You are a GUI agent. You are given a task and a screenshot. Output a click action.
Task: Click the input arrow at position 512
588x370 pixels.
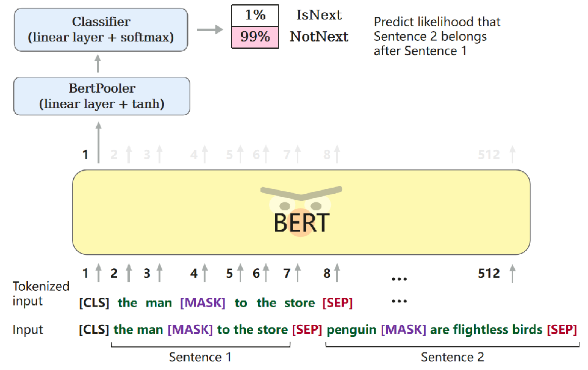(512, 272)
